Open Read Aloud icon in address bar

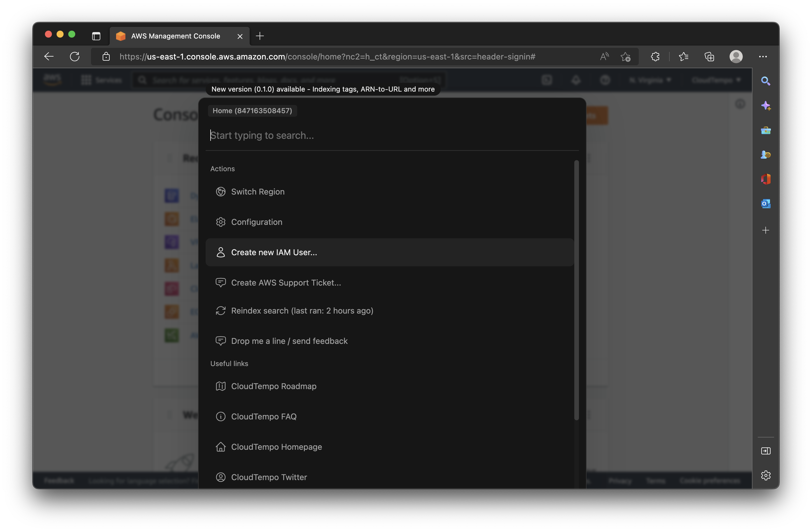click(604, 56)
